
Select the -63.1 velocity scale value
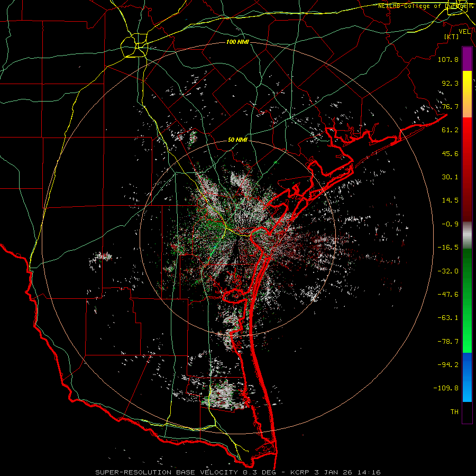pos(448,318)
